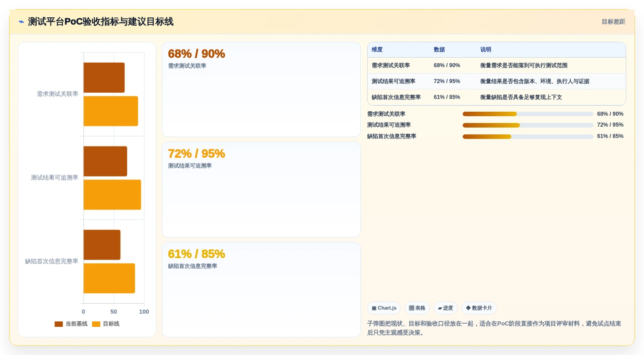Click the page title 测试平台PoC验收指标与建议目标线
This screenshot has height=355, width=644.
coord(100,22)
